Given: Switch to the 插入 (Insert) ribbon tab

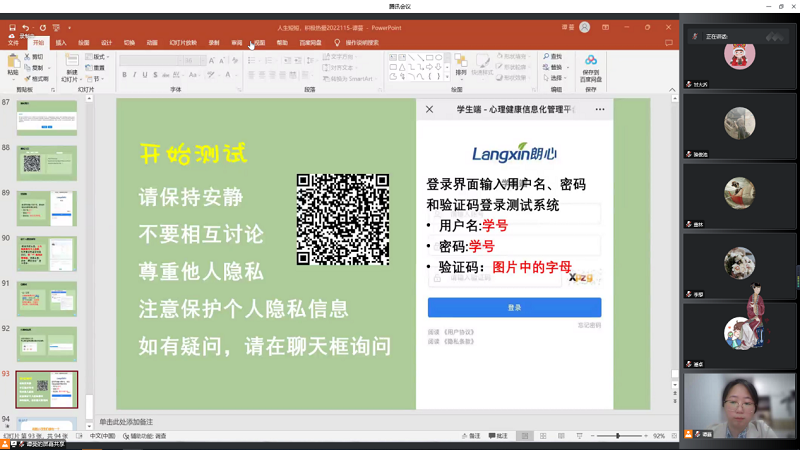Looking at the screenshot, I should pyautogui.click(x=61, y=43).
